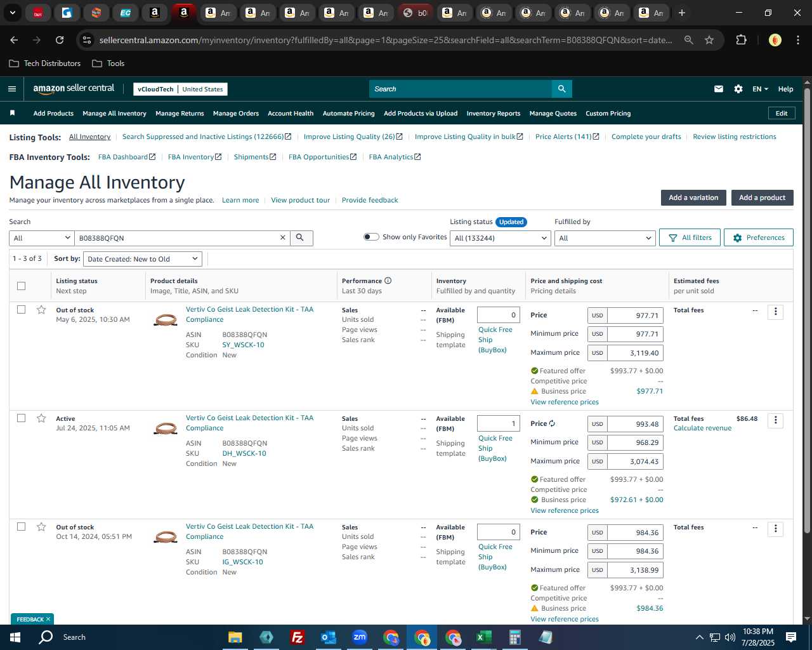Click Maximum price field showing 3,138.99

634,570
